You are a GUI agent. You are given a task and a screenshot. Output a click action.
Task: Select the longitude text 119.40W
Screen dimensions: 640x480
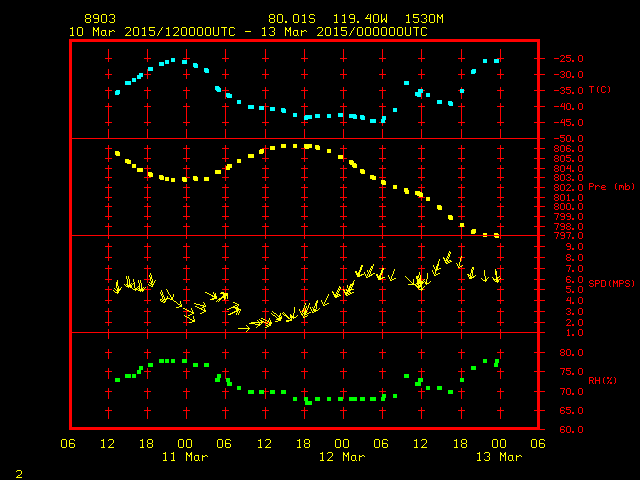tap(360, 19)
